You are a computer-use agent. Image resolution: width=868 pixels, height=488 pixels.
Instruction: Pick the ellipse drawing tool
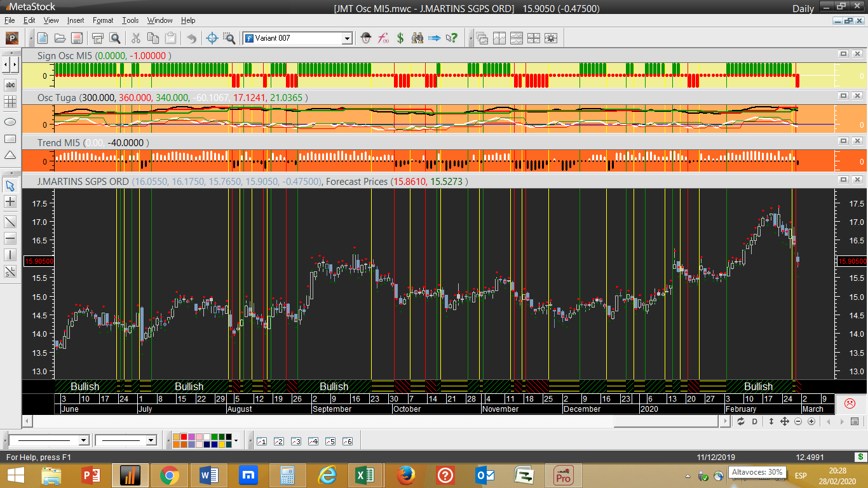click(x=10, y=121)
